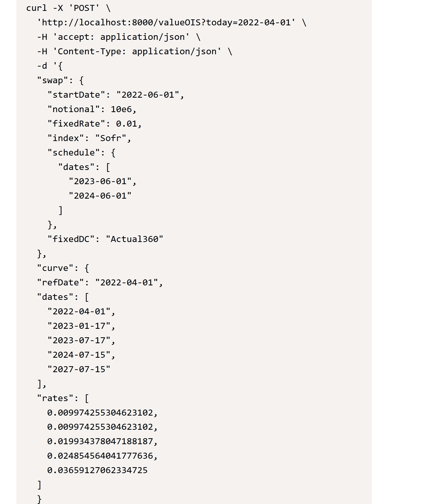Click the rate value 0.03659127062334725
The width and height of the screenshot is (446, 504).
tap(97, 470)
